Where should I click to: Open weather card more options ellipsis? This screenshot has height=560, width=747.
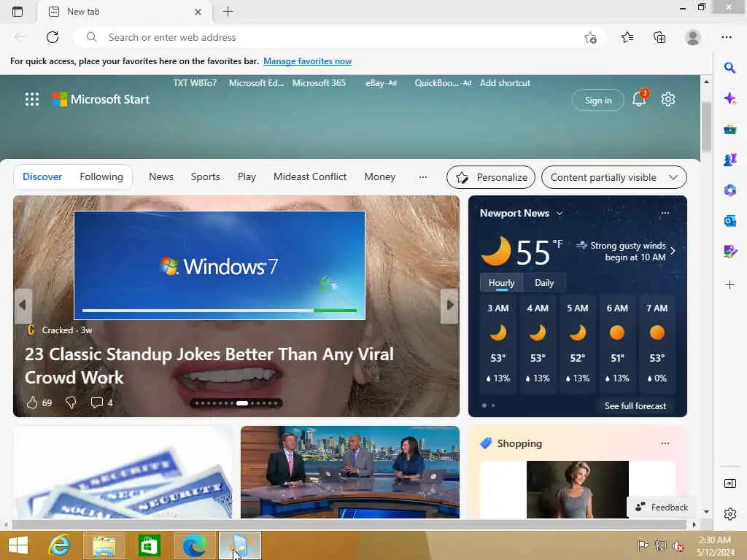665,213
